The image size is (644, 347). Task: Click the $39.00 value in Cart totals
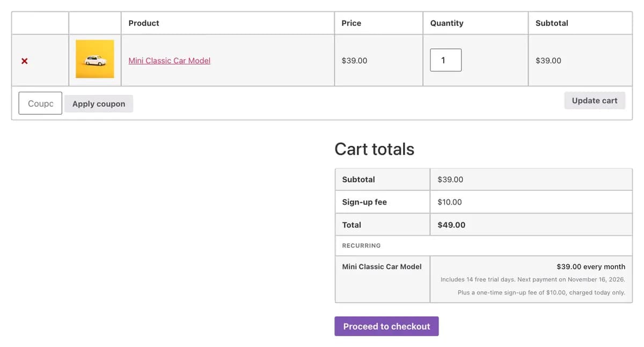450,180
